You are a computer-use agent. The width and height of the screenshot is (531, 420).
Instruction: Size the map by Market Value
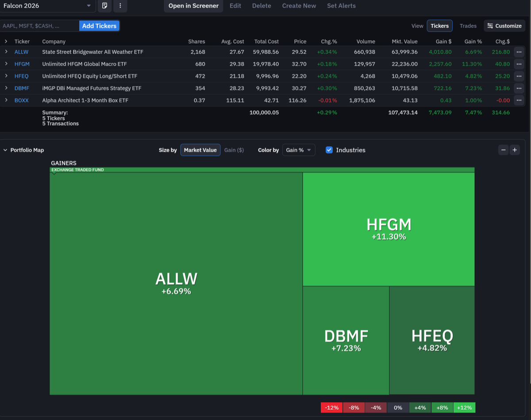(x=200, y=150)
